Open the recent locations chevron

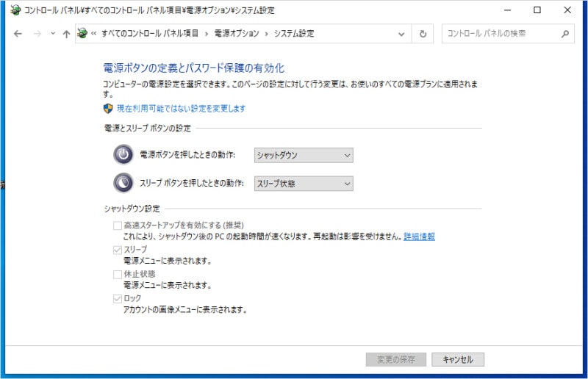click(53, 34)
